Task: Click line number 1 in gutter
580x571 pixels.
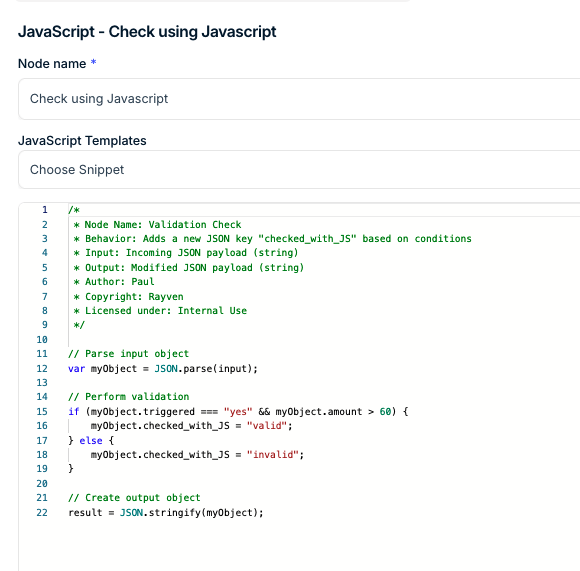Action: [45, 210]
